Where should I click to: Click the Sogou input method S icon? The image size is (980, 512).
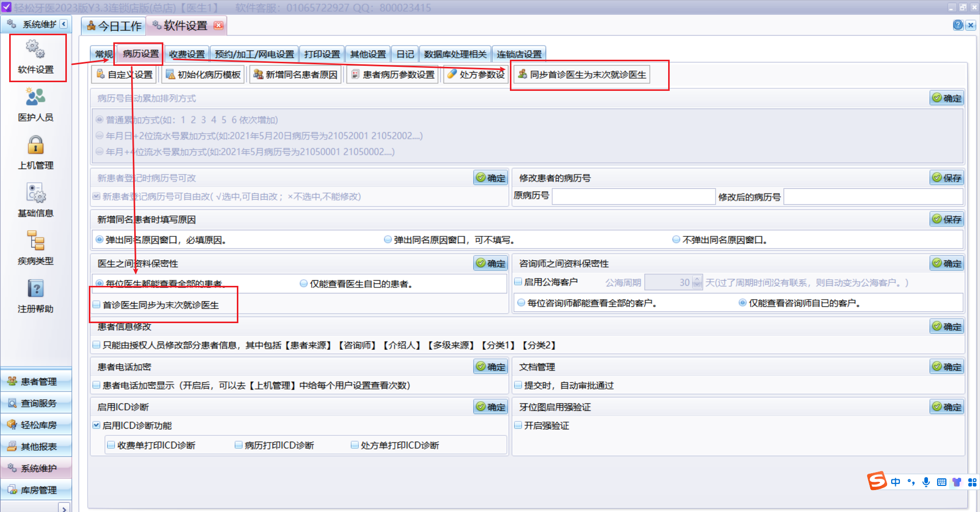pyautogui.click(x=877, y=481)
